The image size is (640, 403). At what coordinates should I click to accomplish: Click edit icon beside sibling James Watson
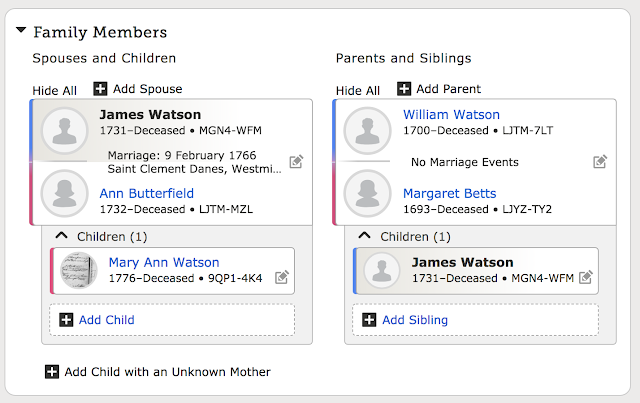(586, 277)
